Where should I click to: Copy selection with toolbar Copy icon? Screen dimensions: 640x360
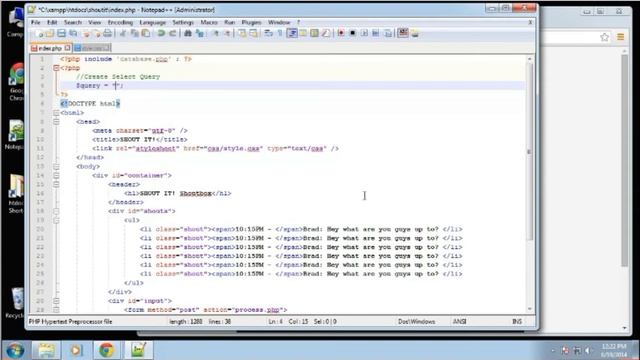[134, 33]
